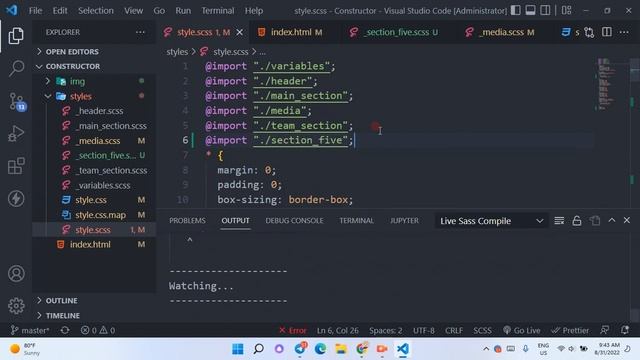Open the Search view in activity bar
640x360 pixels.
16,68
